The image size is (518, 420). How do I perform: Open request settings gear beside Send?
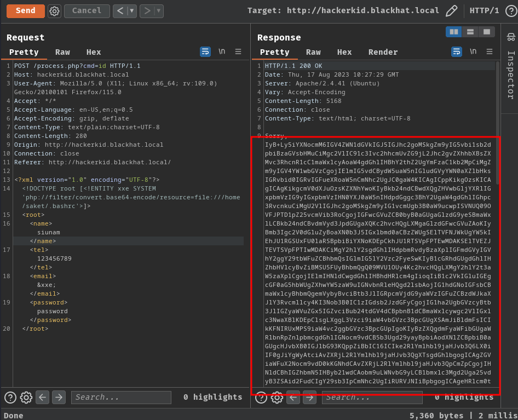(x=55, y=11)
